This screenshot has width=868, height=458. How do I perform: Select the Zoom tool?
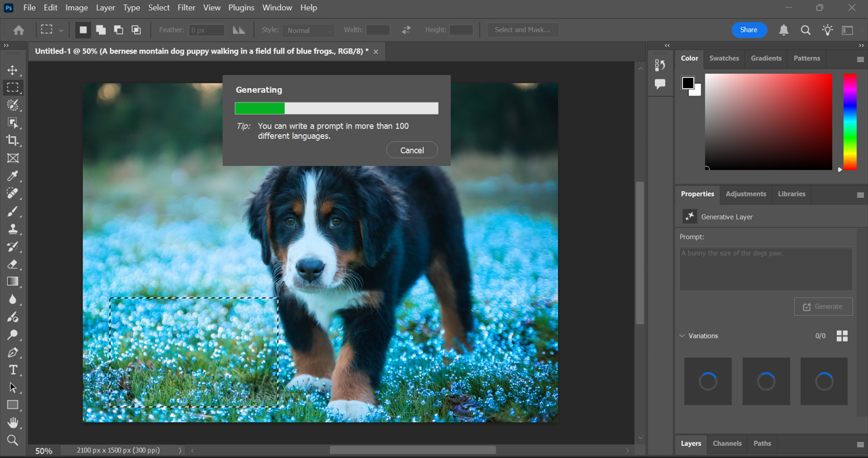point(13,440)
